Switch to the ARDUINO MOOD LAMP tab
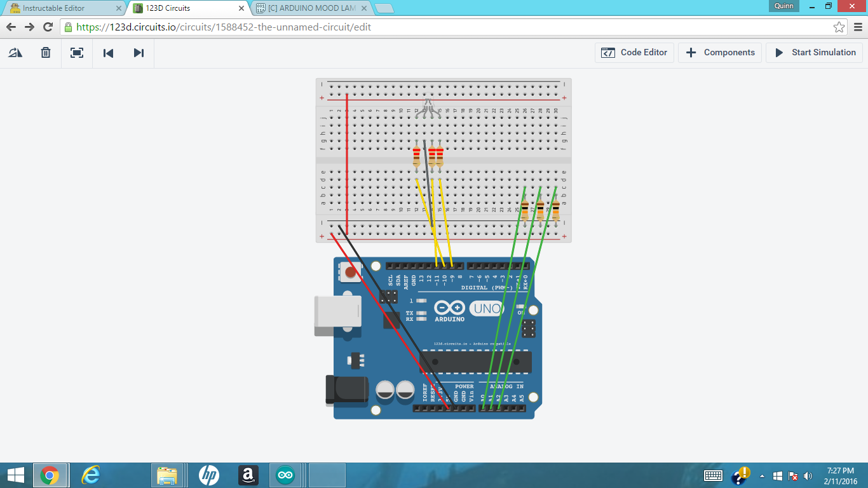This screenshot has height=488, width=868. click(311, 8)
